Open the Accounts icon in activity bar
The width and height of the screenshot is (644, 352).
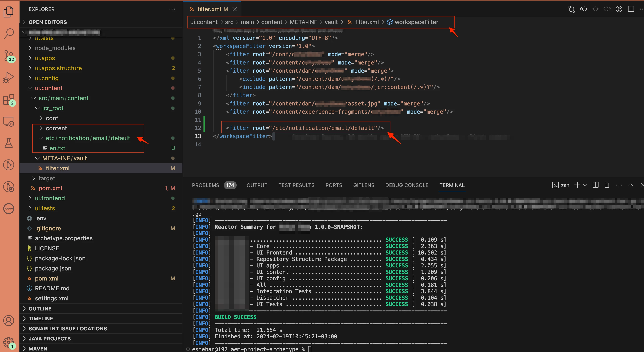click(x=9, y=321)
